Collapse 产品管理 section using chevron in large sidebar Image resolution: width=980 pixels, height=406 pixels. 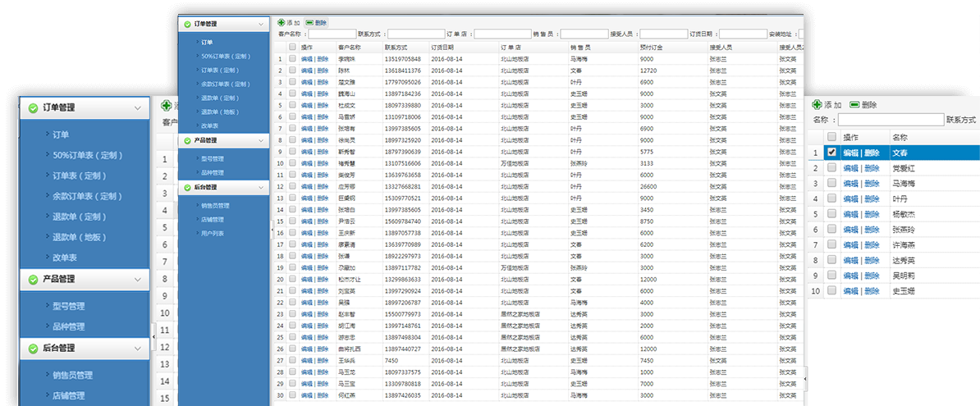pos(136,280)
